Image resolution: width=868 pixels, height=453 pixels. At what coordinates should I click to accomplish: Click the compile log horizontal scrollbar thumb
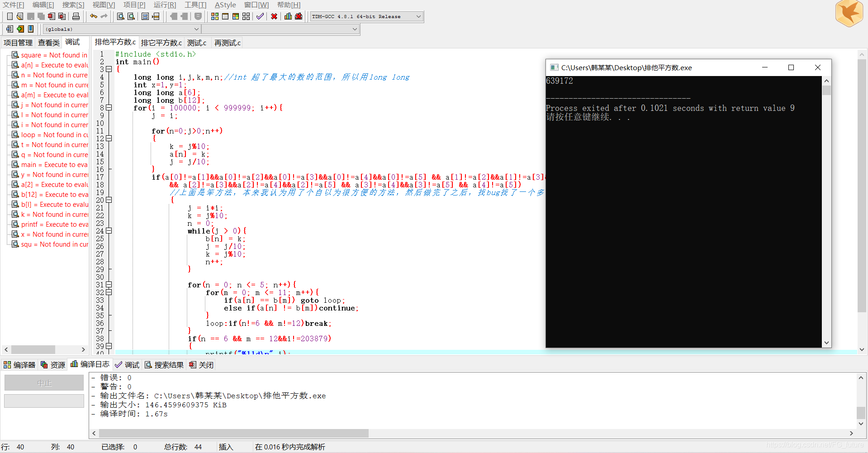(234, 434)
